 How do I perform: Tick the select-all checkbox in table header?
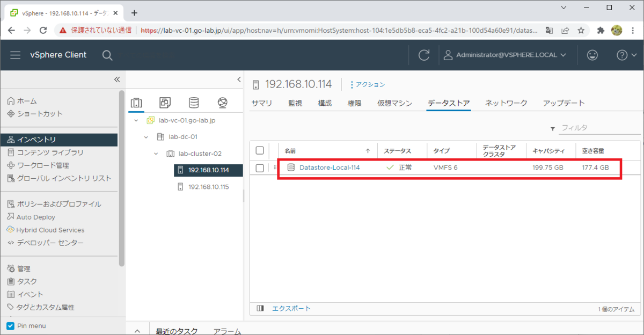coord(260,151)
